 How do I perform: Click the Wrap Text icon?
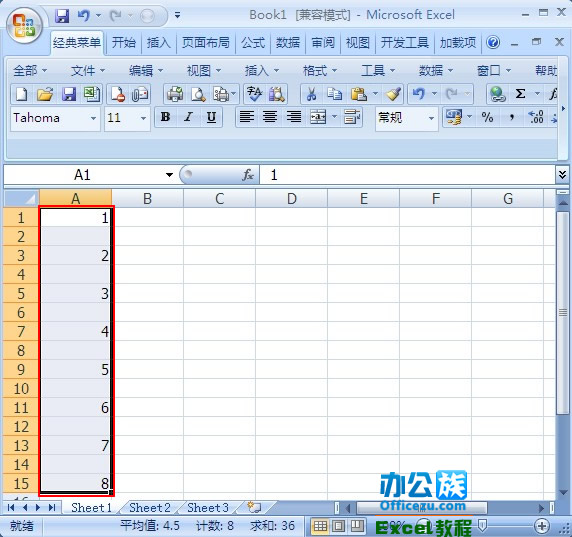tap(352, 117)
